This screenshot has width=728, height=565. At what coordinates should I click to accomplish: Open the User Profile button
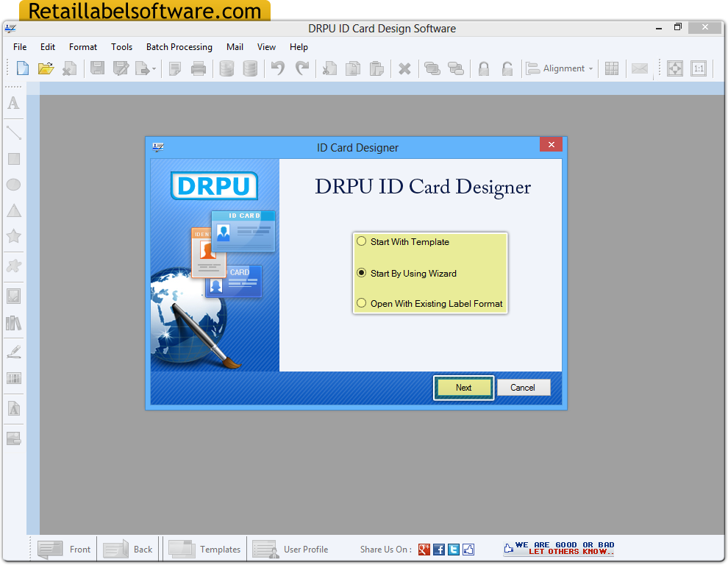(290, 550)
